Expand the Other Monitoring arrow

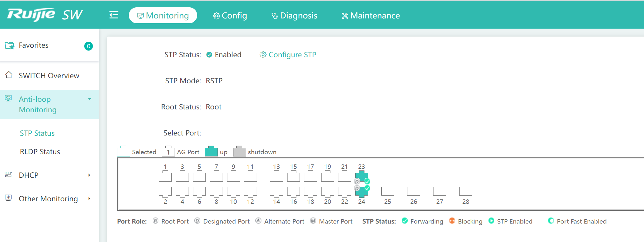(x=89, y=199)
